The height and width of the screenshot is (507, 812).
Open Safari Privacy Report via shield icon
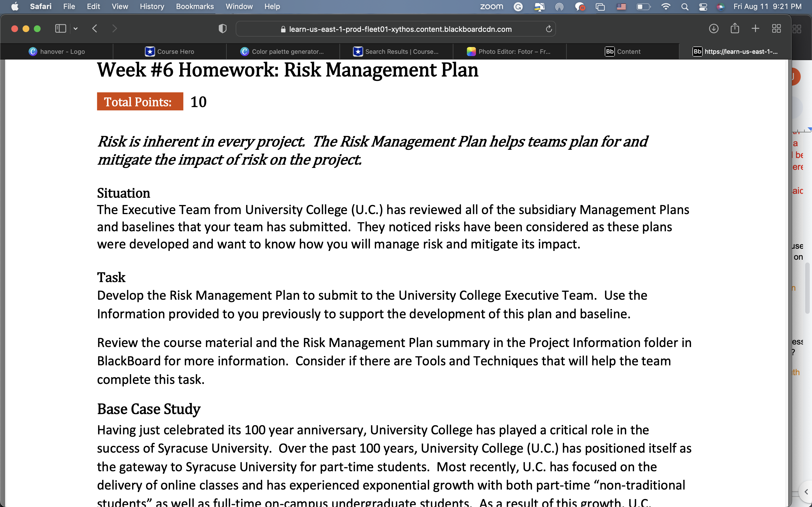coord(222,28)
